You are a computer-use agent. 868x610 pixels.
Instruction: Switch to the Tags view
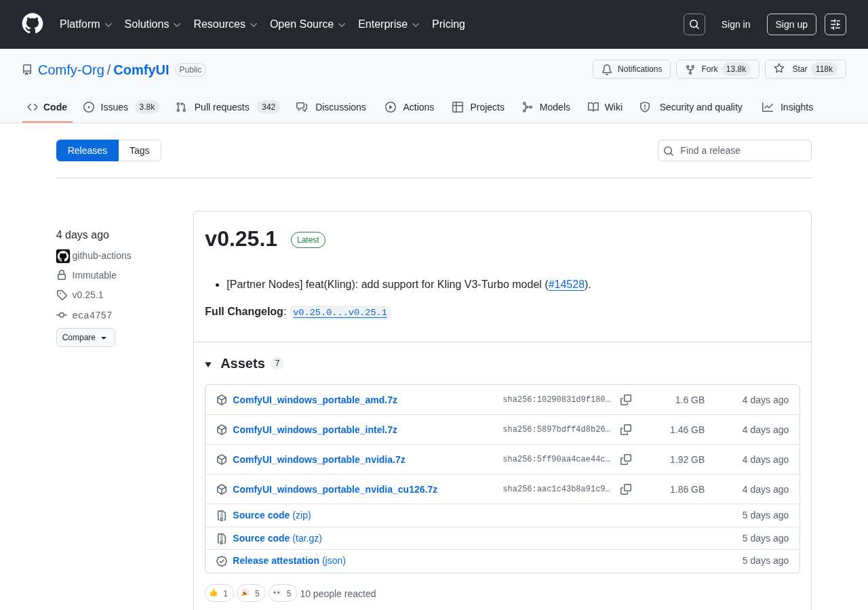pos(140,150)
